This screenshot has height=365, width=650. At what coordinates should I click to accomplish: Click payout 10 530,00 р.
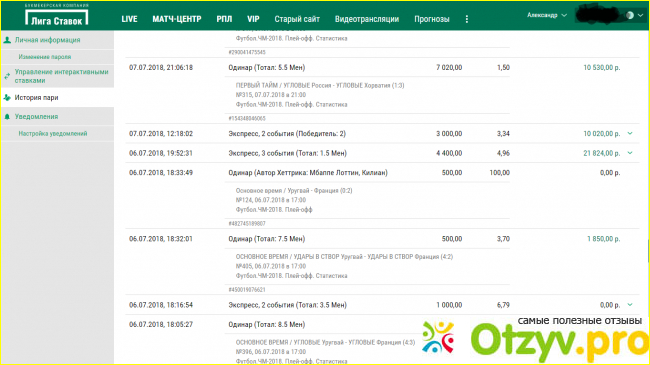(x=601, y=68)
